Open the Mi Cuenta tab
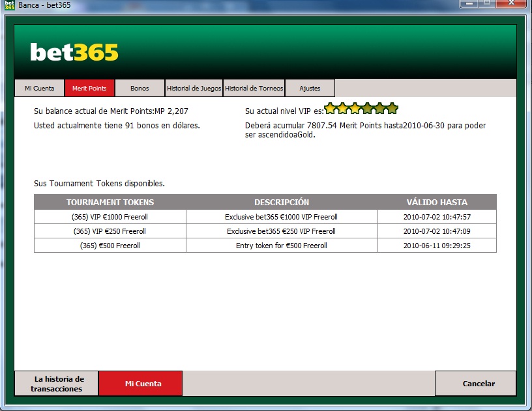This screenshot has height=411, width=532. 39,88
